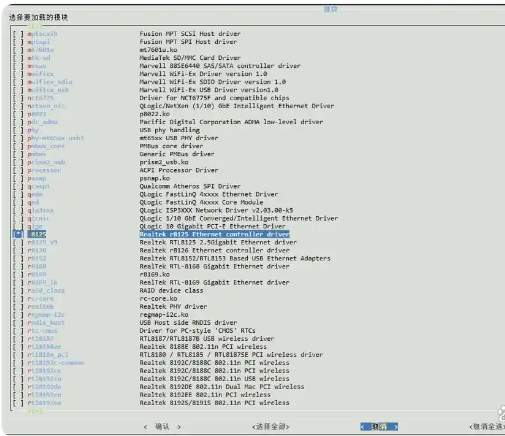Click 'Marvell 88SE6440 SAS/SATA controller driver' text
The width and height of the screenshot is (505, 436).
pos(220,66)
